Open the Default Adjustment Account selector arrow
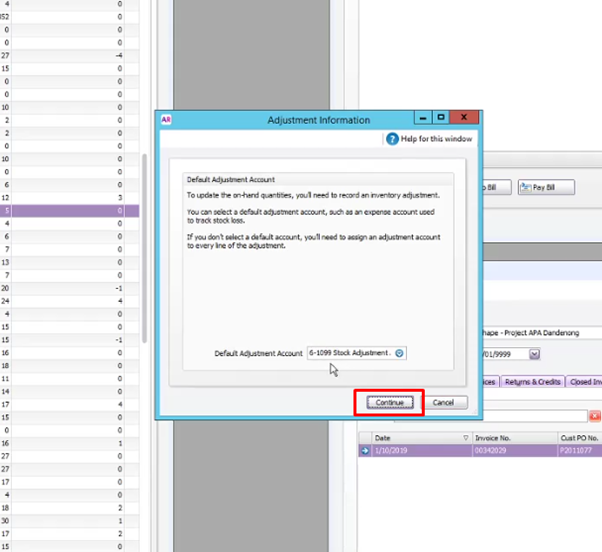The height and width of the screenshot is (552, 602). [x=399, y=353]
